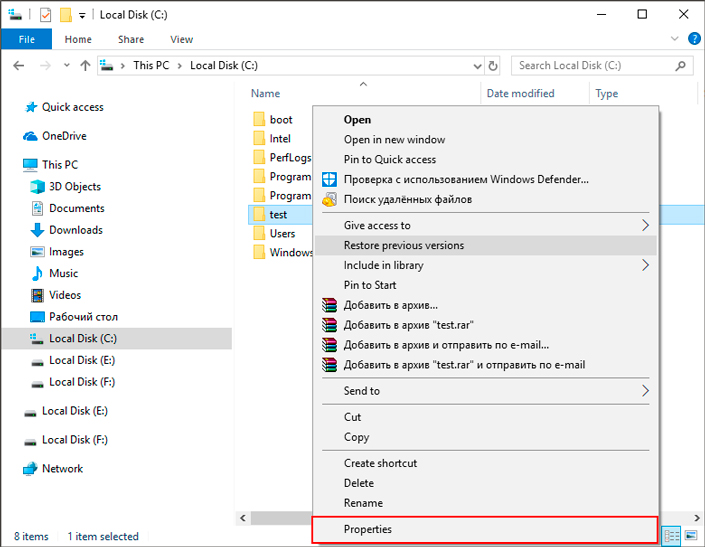Open the Help question mark icon
The width and height of the screenshot is (705, 547).
[694, 39]
